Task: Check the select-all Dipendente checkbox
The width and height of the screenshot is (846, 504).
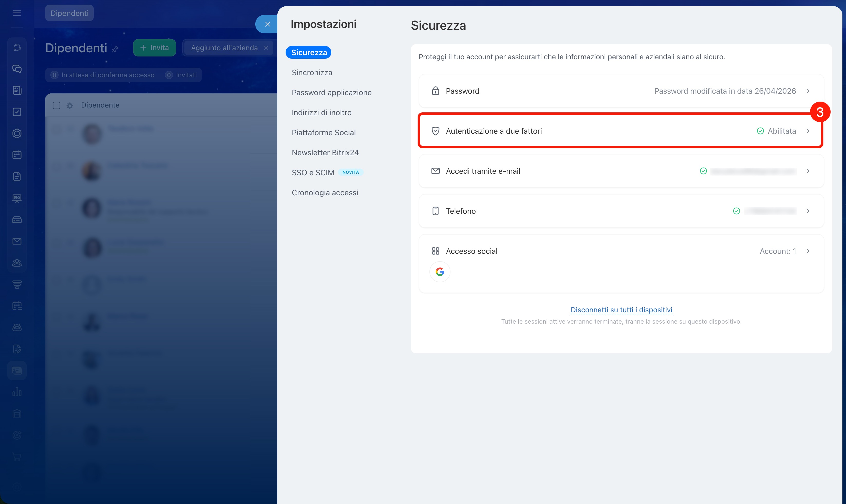Action: coord(57,106)
